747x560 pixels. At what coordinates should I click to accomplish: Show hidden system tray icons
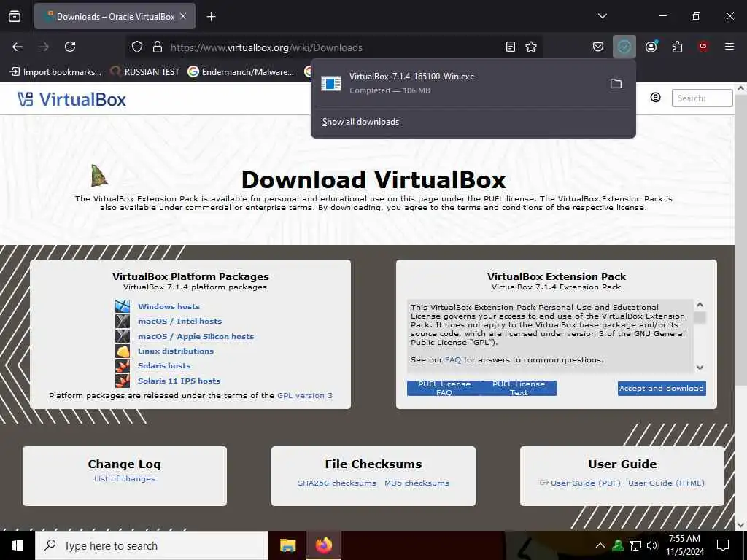[x=600, y=545]
